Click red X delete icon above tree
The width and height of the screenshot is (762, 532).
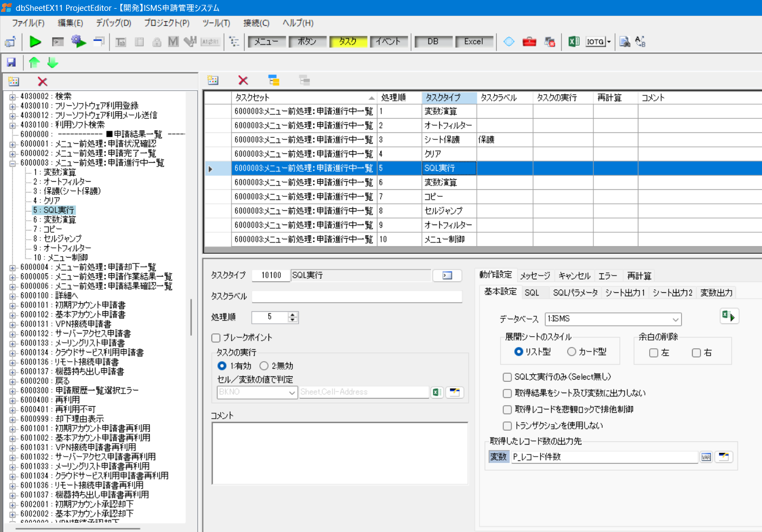point(42,81)
